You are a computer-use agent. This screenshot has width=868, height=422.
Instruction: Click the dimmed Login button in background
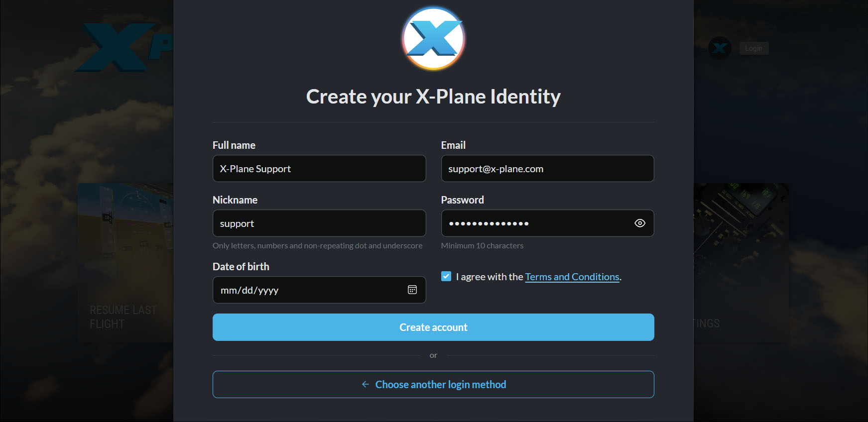(x=754, y=48)
